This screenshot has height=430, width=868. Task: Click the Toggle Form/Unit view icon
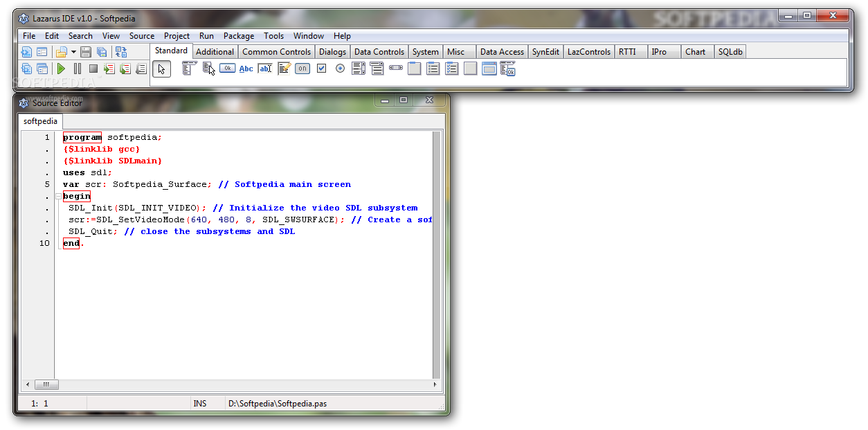click(121, 52)
